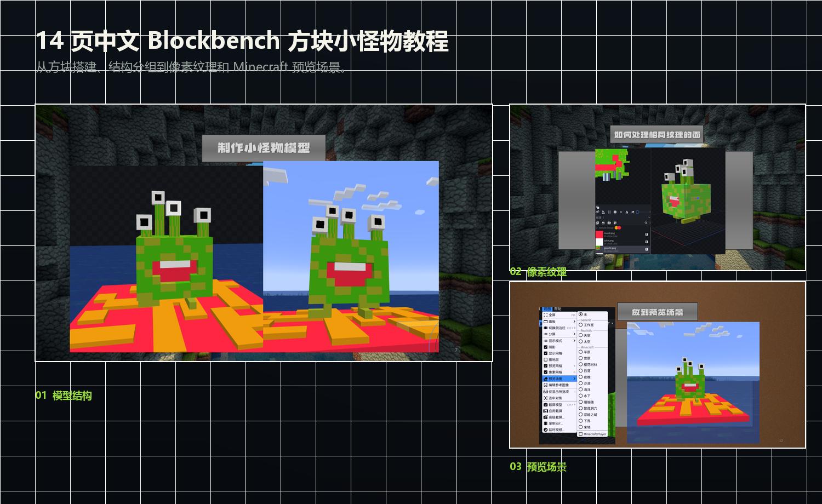This screenshot has width=822, height=504.
Task: Adjust the UV rotation slider handle
Action: [x=637, y=212]
